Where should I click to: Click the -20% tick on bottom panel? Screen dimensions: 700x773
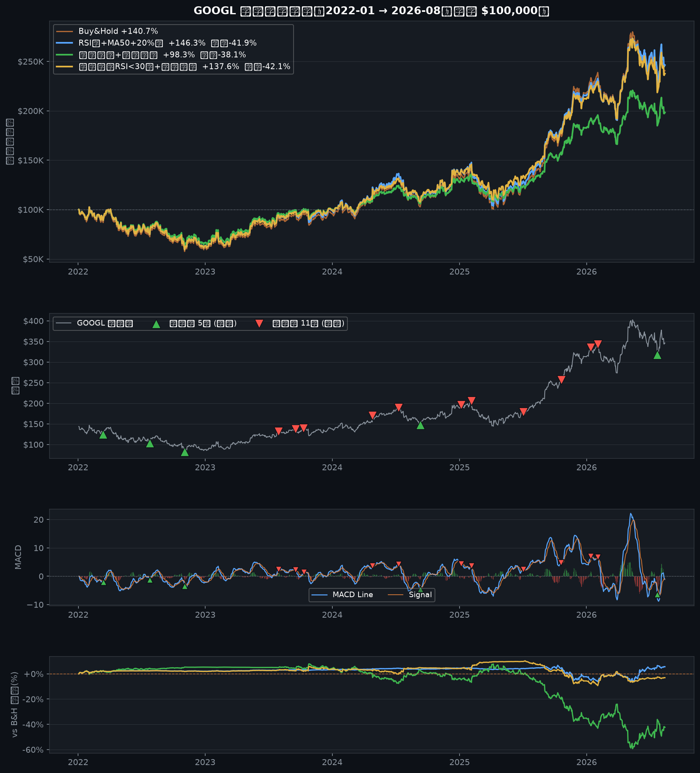(33, 699)
